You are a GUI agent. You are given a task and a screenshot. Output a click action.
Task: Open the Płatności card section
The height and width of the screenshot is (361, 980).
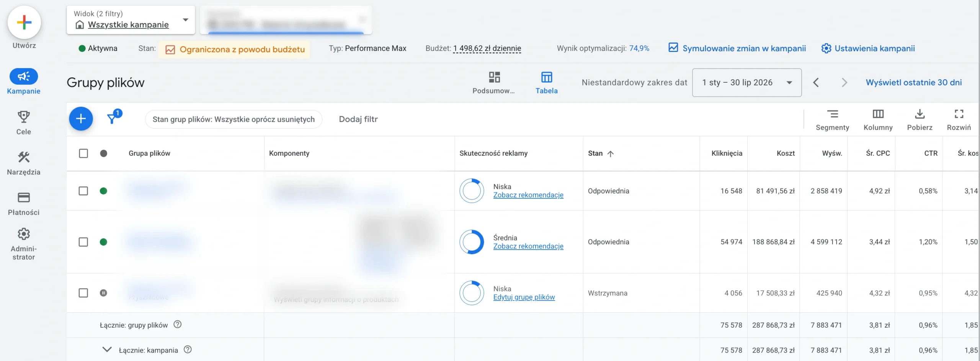pyautogui.click(x=24, y=204)
